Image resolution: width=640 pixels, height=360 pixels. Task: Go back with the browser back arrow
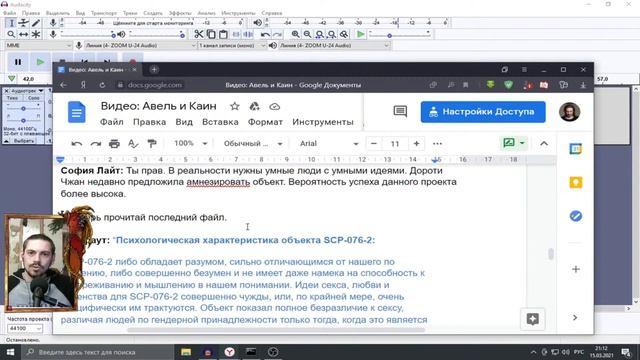click(x=63, y=85)
